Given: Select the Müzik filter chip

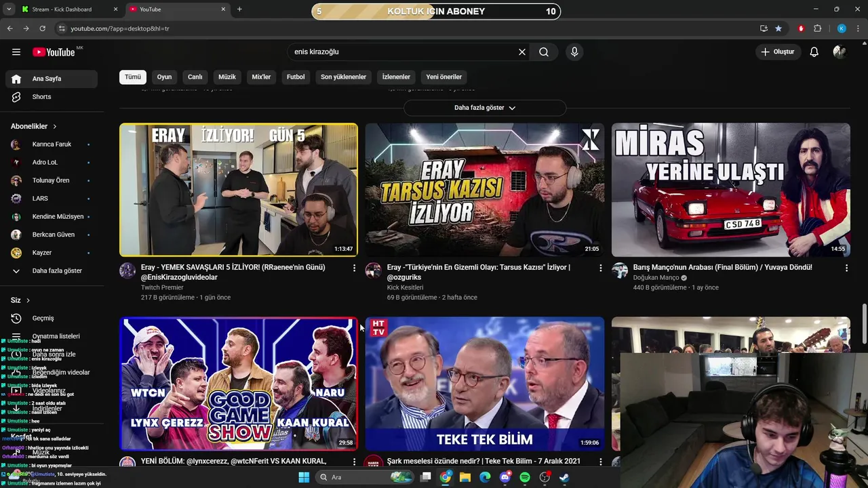Looking at the screenshot, I should tap(227, 77).
